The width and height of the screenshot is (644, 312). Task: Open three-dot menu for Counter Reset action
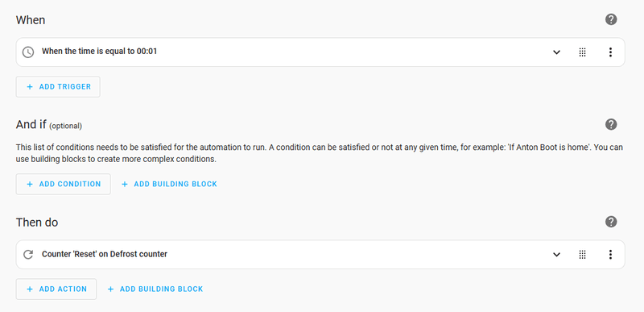point(610,255)
